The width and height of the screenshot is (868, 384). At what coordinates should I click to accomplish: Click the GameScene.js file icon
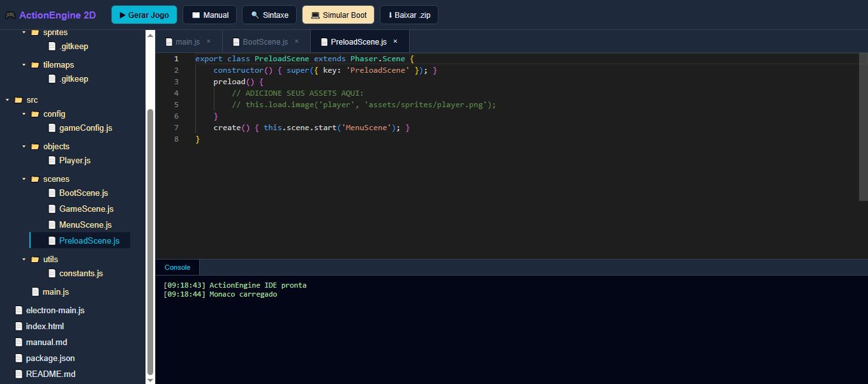pyautogui.click(x=52, y=209)
